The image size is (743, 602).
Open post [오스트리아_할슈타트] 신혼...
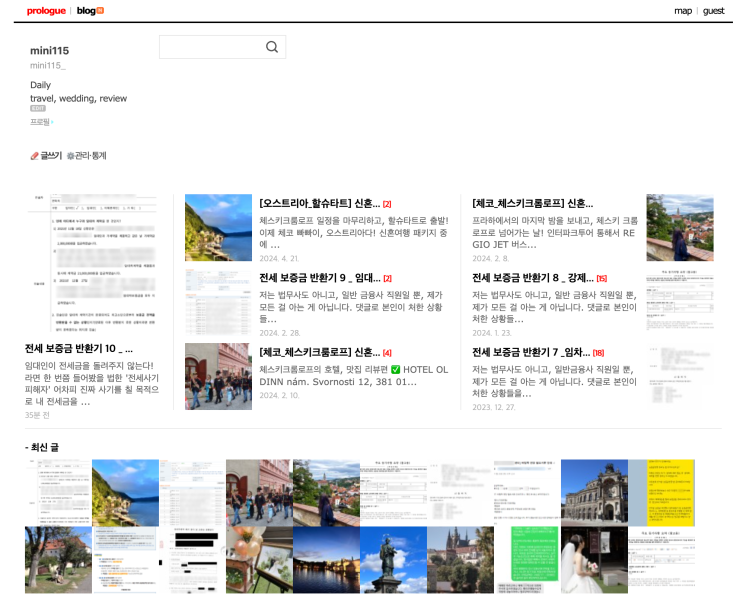[320, 203]
